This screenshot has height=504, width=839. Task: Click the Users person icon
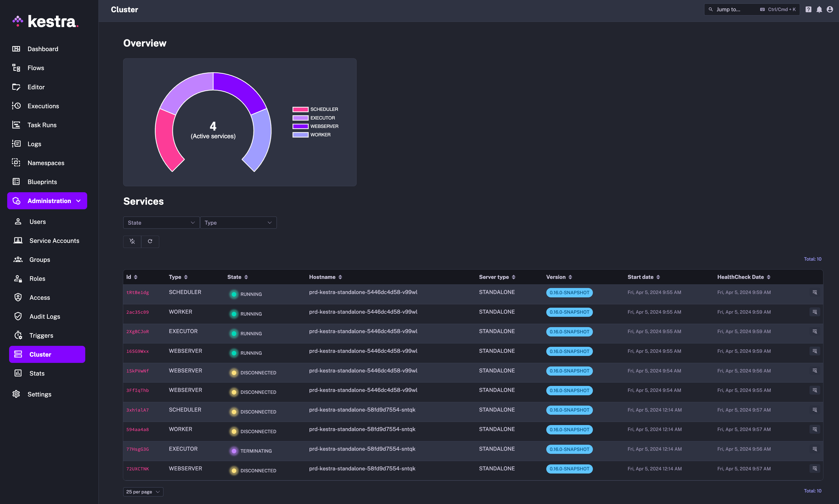pos(18,222)
